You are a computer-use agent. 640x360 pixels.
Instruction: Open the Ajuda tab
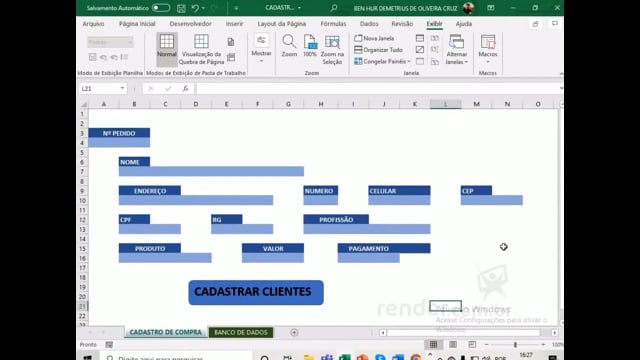coord(464,24)
